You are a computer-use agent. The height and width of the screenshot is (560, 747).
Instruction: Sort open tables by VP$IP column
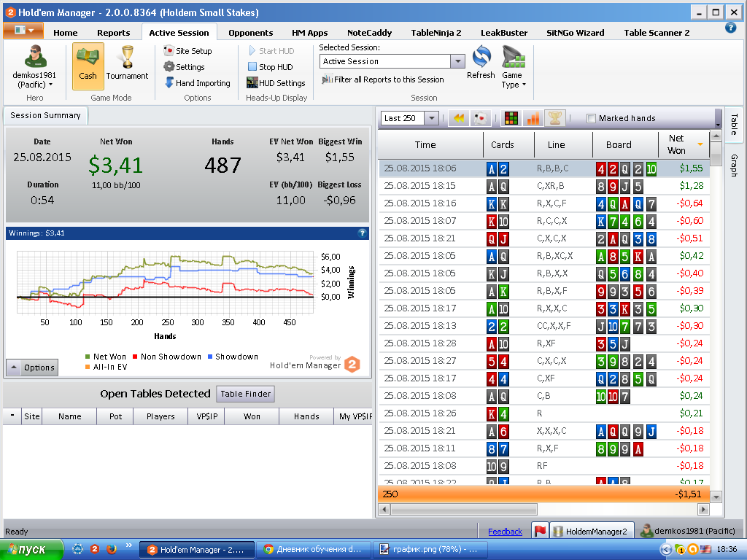coord(206,416)
